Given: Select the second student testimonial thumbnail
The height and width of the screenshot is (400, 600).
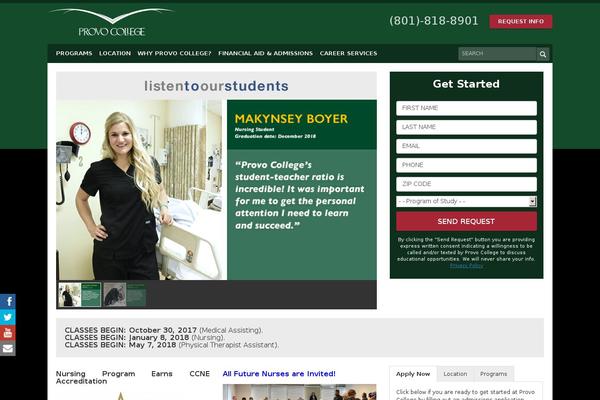Looking at the screenshot, I should click(125, 294).
